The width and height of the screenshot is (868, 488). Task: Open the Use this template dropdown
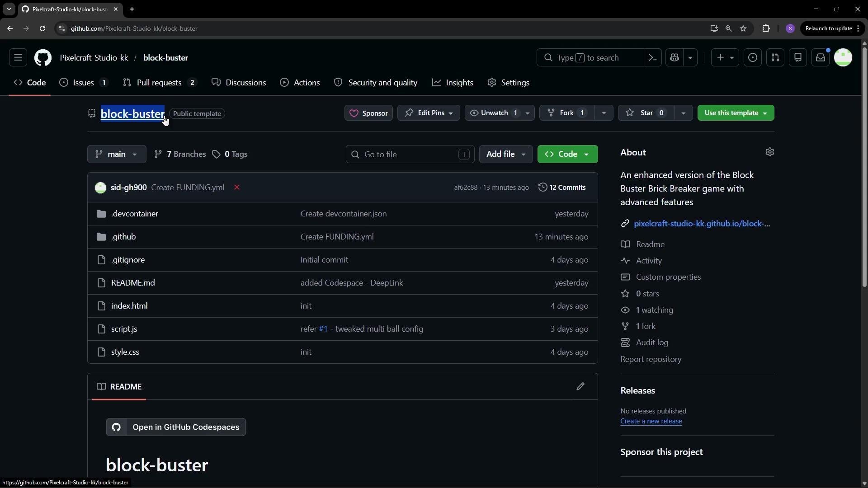(x=736, y=113)
